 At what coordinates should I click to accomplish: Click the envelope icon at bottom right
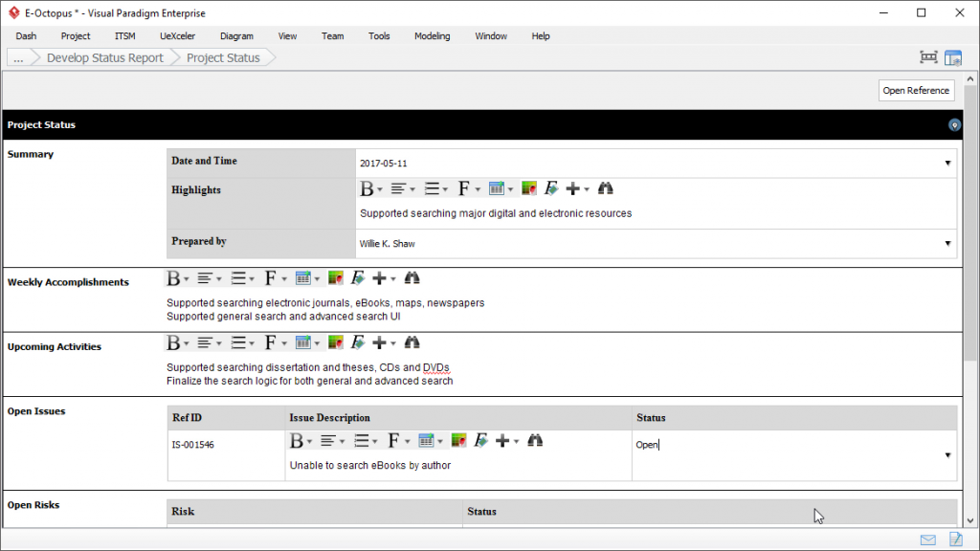tap(926, 540)
